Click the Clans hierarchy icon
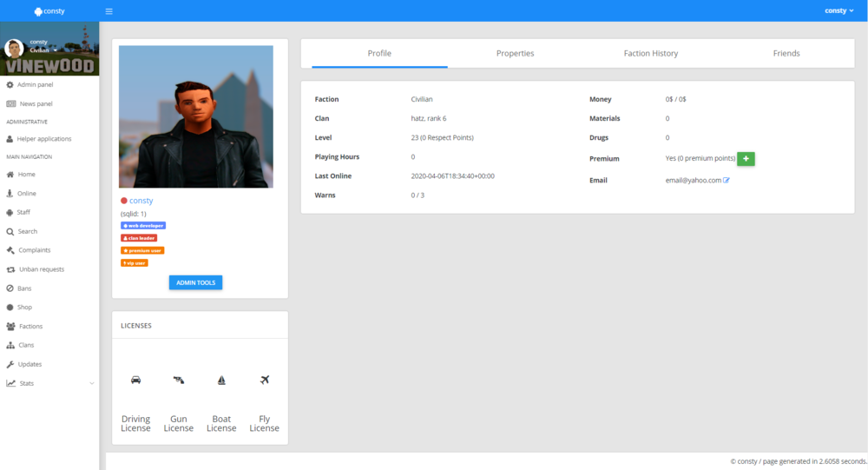The image size is (868, 470). click(x=10, y=345)
